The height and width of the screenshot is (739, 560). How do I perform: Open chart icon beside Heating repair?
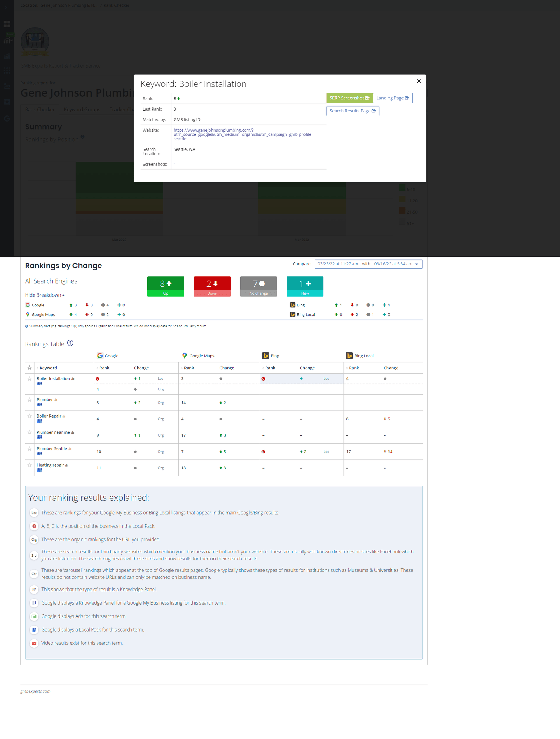[67, 465]
